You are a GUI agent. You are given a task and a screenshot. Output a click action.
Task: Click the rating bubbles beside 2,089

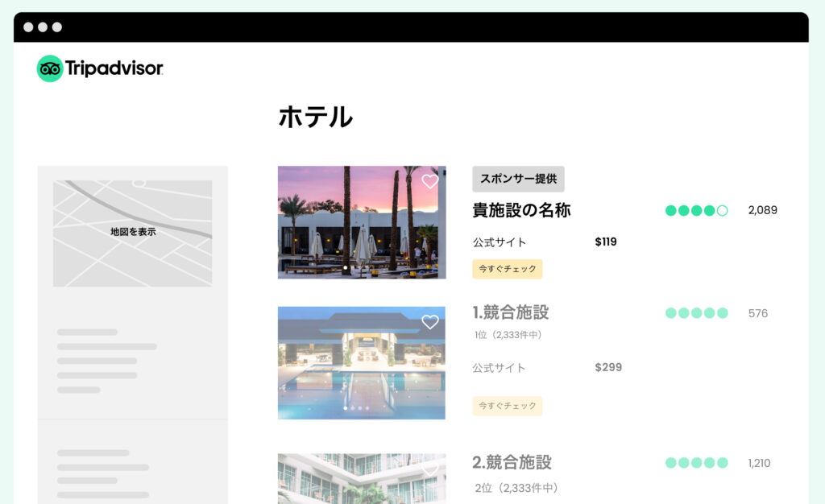[x=697, y=211]
